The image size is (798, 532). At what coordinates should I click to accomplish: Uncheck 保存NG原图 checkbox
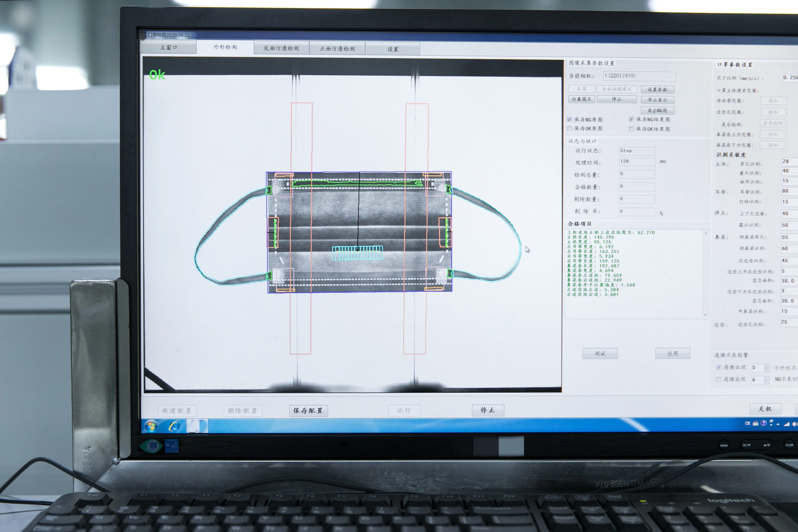pyautogui.click(x=569, y=119)
